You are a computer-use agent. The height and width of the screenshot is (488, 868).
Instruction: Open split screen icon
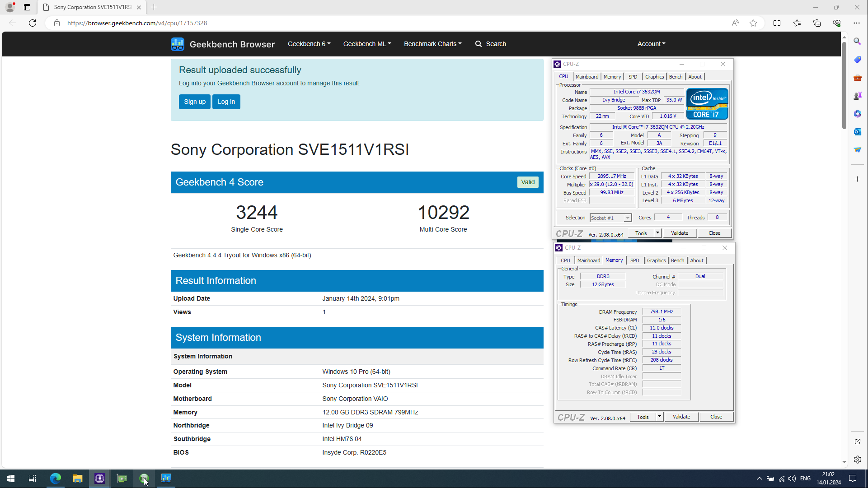777,23
